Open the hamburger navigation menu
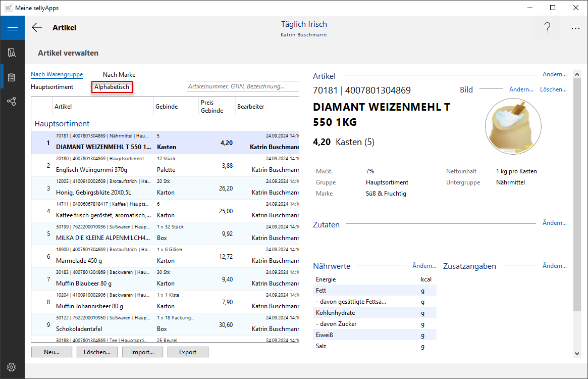The height and width of the screenshot is (379, 588). [12, 28]
